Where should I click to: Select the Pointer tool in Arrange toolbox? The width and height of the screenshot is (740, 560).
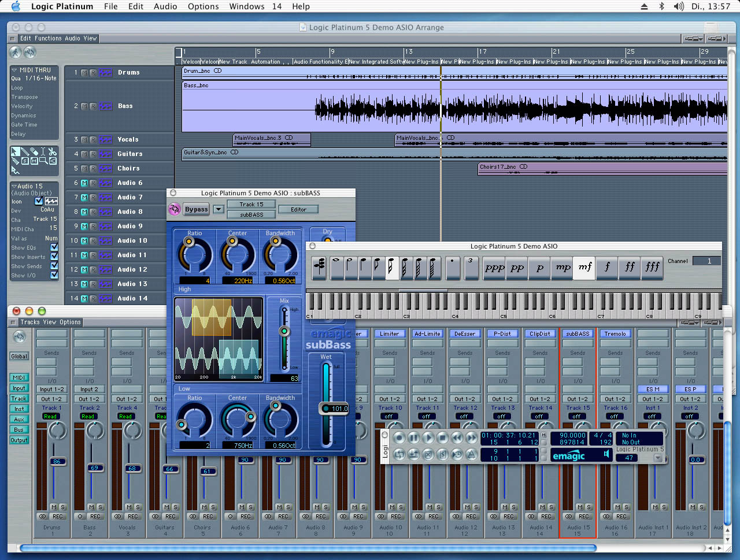[16, 151]
